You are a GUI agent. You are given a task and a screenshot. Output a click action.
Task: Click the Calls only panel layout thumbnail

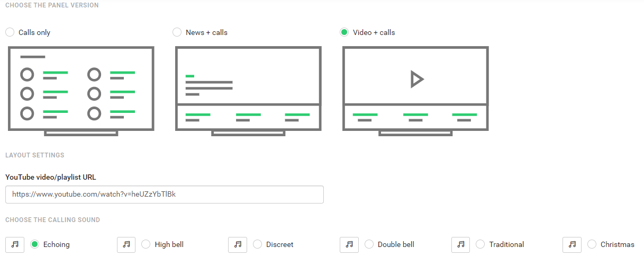point(81,91)
